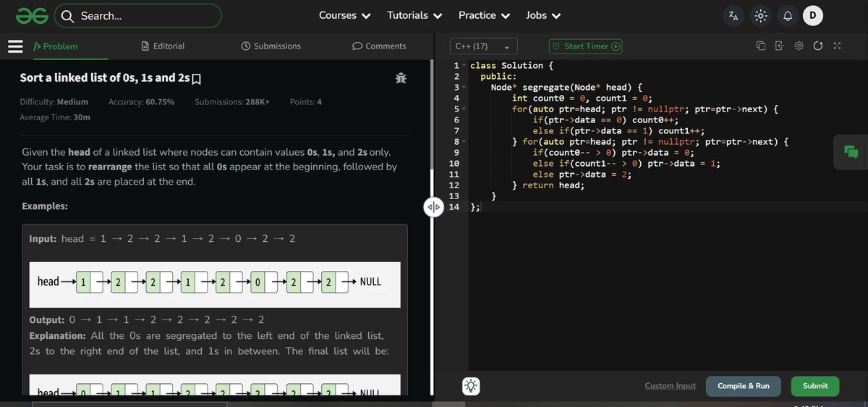Switch to the Problem tab
868x407 pixels.
[x=56, y=46]
